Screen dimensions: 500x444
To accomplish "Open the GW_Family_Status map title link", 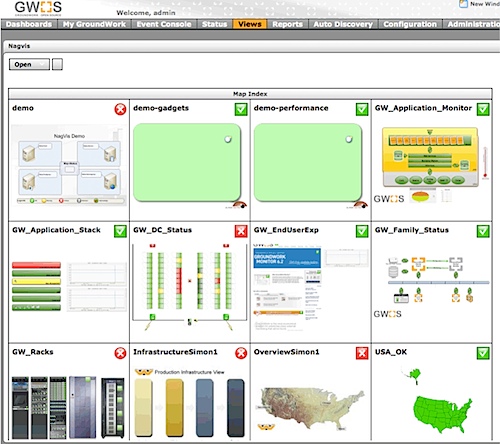I will click(x=412, y=230).
